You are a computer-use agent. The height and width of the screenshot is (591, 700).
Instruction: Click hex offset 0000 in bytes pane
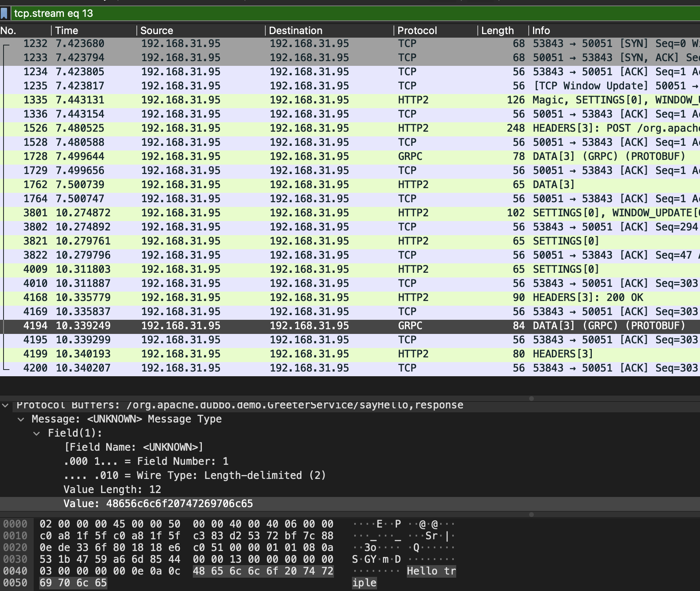(16, 524)
